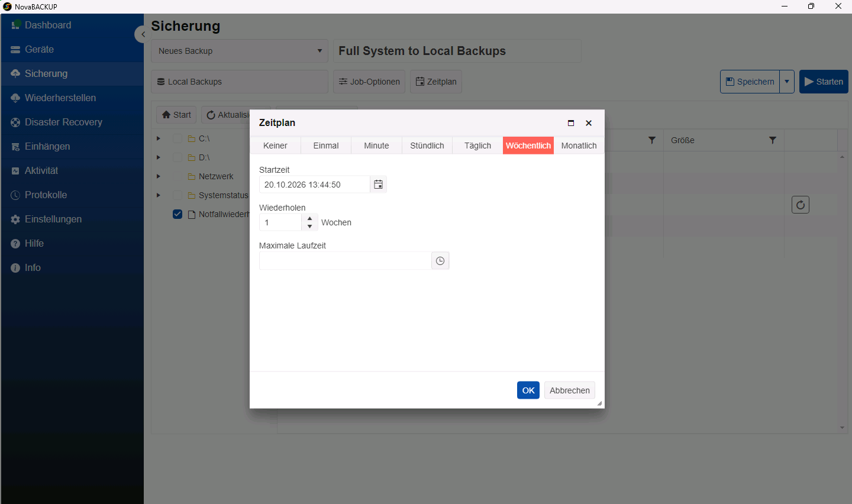Open the Maximale Laufzeit clock picker

[x=440, y=261]
